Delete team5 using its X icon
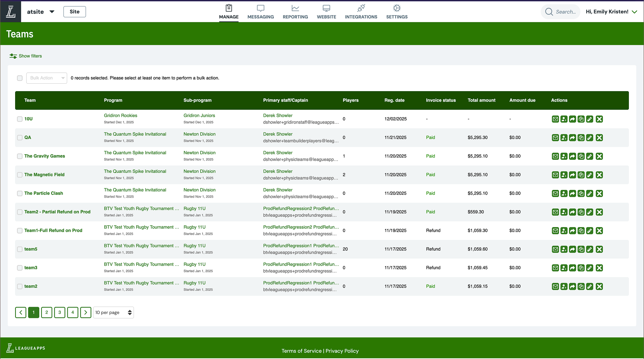This screenshot has height=359, width=644. click(599, 249)
